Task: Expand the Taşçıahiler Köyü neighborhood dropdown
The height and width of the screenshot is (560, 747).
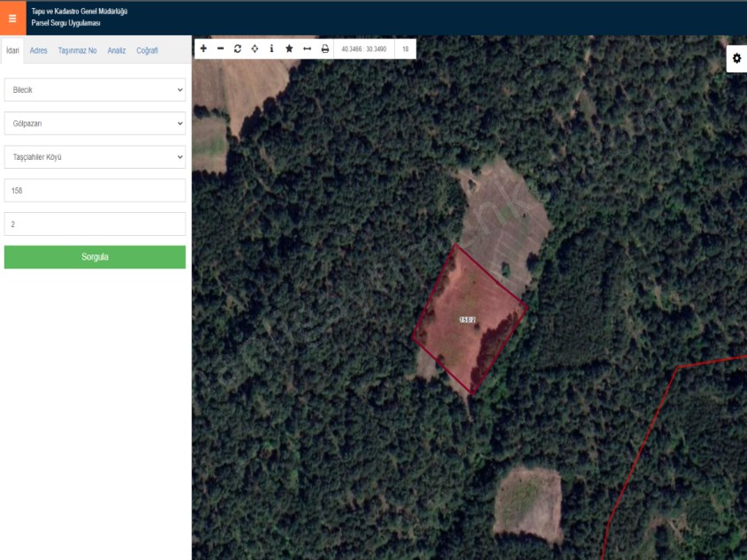Action: coord(95,157)
